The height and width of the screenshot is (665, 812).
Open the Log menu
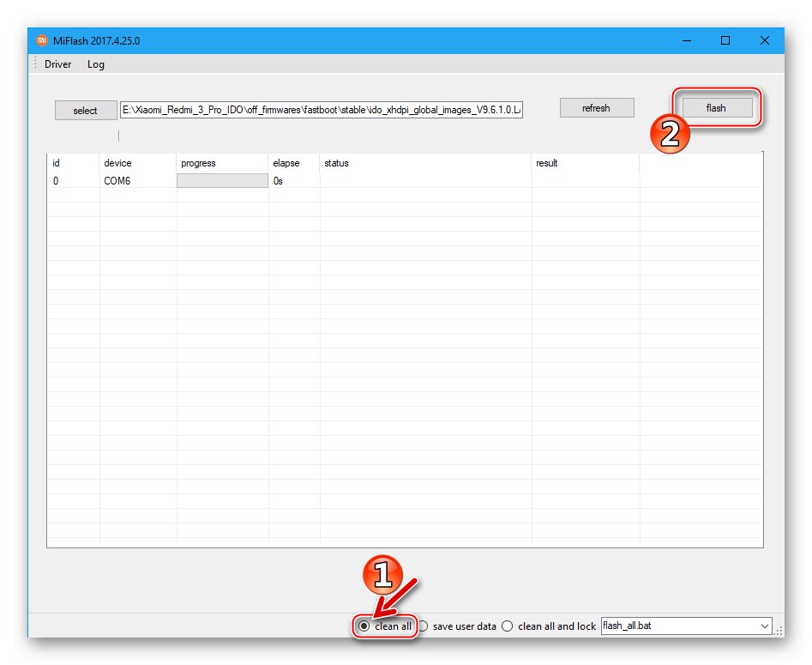(x=96, y=64)
